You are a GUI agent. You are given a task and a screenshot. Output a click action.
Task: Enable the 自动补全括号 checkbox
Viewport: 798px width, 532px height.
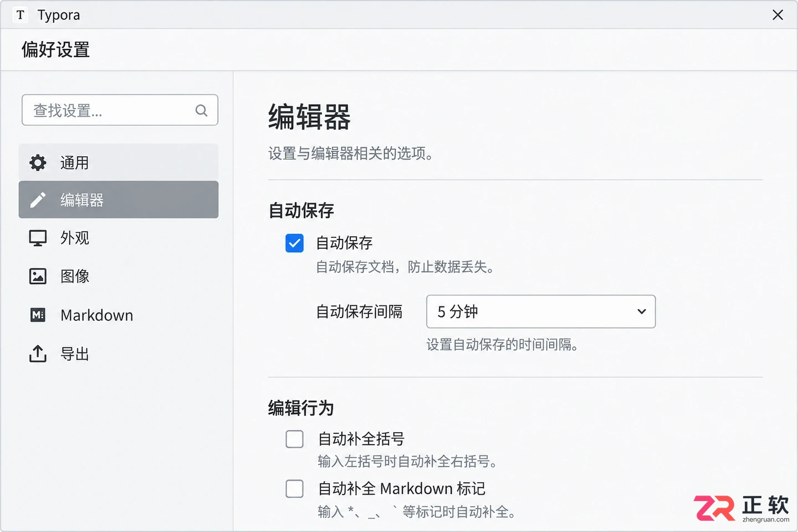(x=294, y=439)
